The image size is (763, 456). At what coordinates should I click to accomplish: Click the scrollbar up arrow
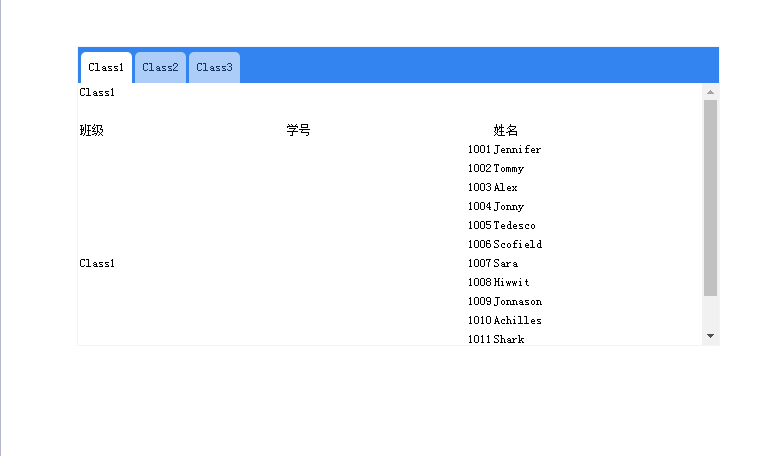click(x=710, y=92)
